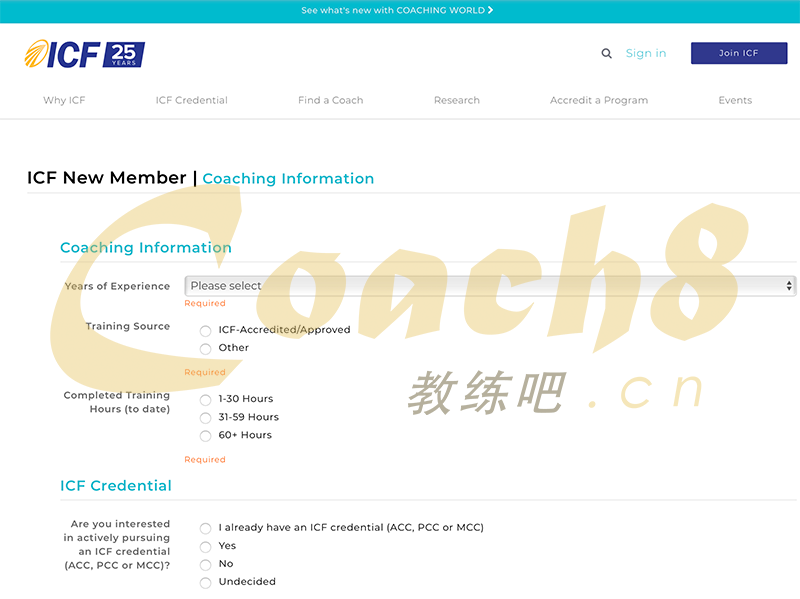Choose 60+ Hours of completed training
The width and height of the screenshot is (800, 599).
206,436
